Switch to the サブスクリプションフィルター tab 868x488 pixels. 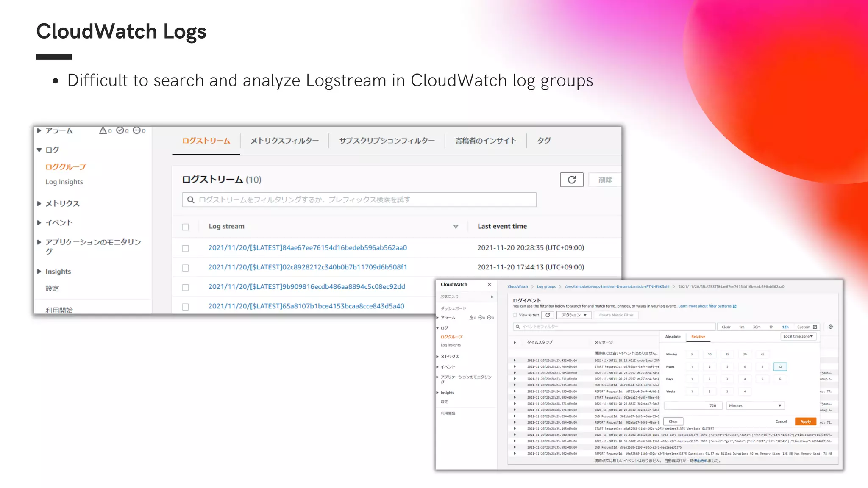click(387, 141)
